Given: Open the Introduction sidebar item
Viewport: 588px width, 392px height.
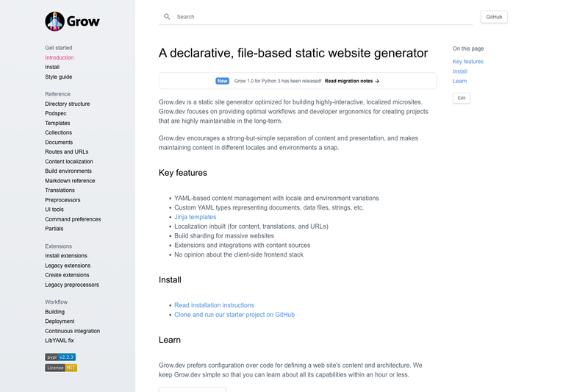Looking at the screenshot, I should pyautogui.click(x=60, y=57).
